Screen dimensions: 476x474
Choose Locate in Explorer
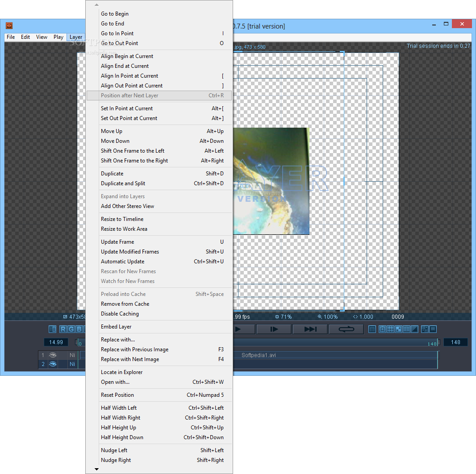pyautogui.click(x=159, y=372)
